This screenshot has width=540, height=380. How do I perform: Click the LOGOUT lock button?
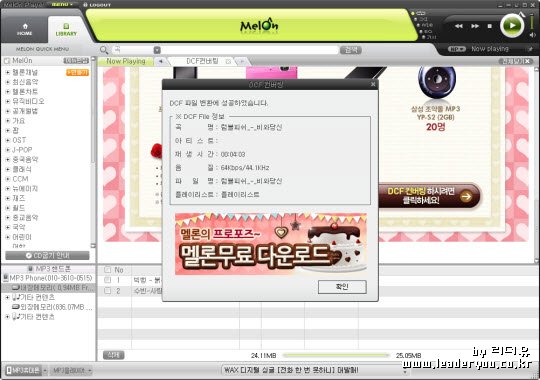click(97, 5)
